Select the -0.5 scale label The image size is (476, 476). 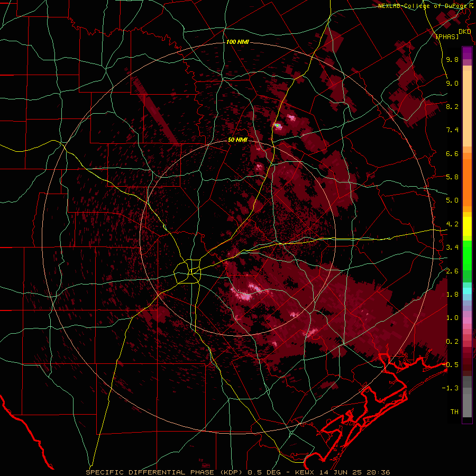click(450, 365)
